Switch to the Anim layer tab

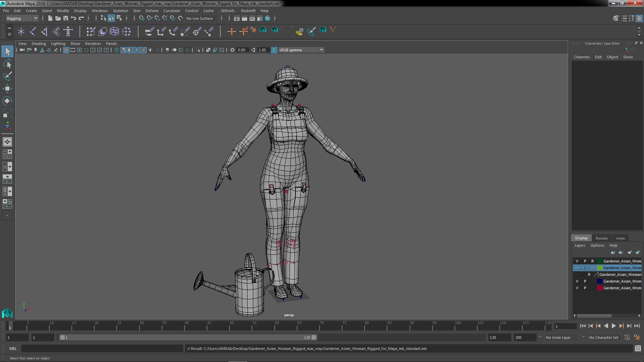(620, 238)
